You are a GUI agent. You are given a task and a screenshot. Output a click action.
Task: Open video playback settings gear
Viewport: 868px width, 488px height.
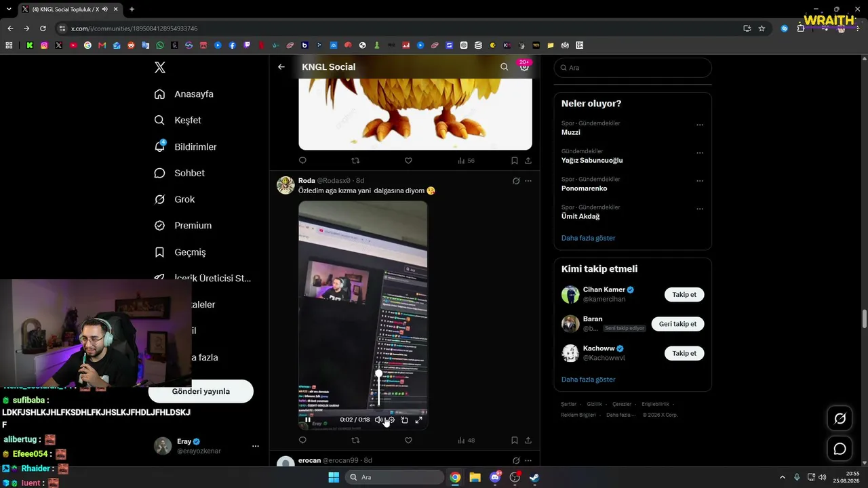(391, 420)
